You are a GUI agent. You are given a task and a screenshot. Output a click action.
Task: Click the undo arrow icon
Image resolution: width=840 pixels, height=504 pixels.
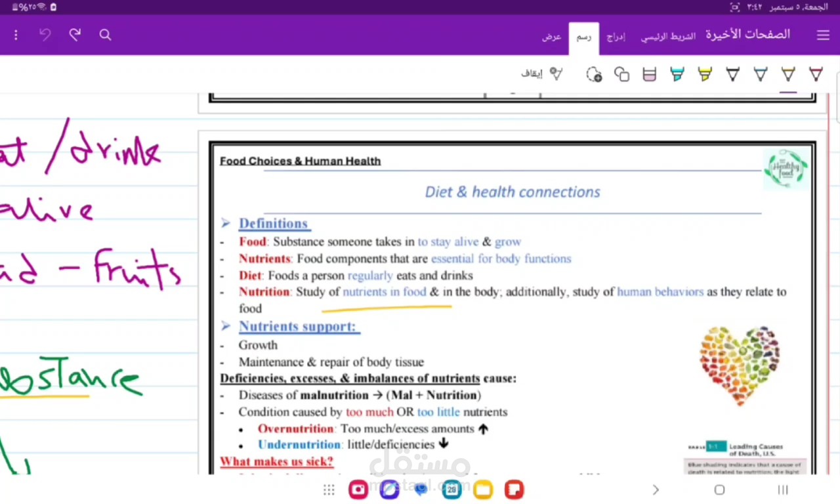coord(45,35)
